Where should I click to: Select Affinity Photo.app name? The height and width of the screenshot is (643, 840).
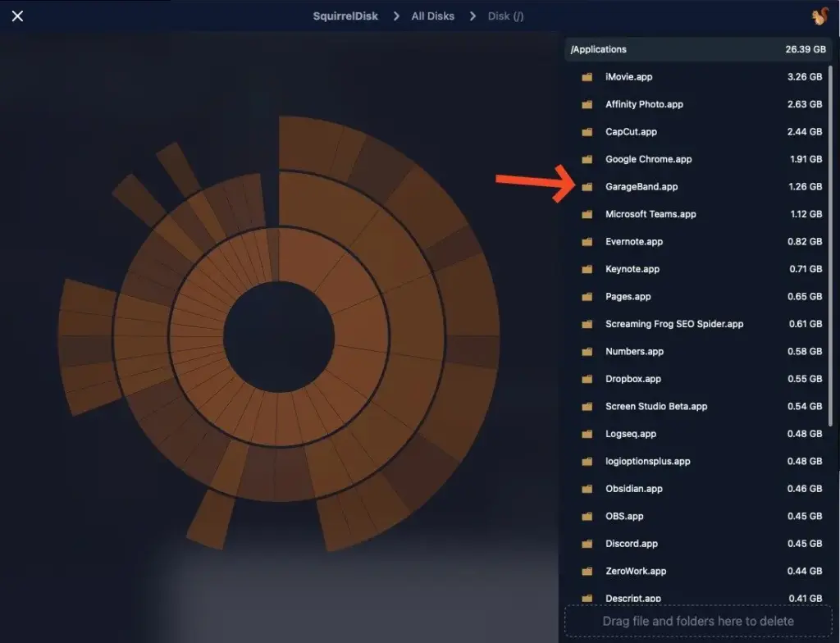tap(645, 104)
